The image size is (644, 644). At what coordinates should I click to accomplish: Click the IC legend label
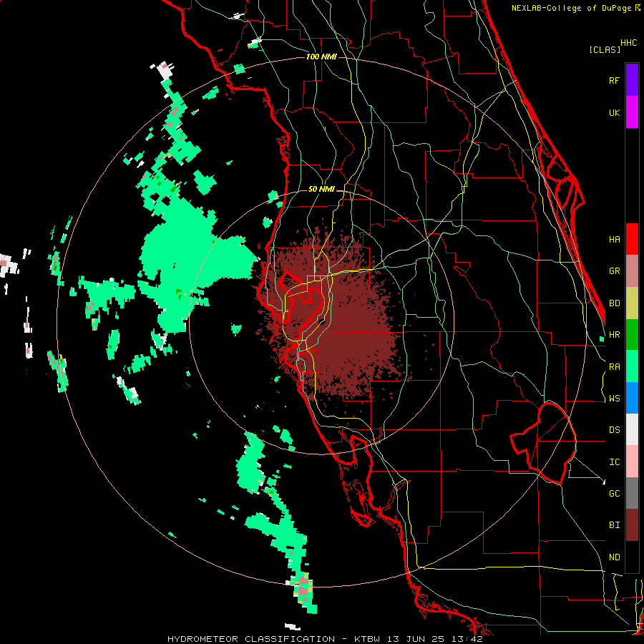(614, 462)
